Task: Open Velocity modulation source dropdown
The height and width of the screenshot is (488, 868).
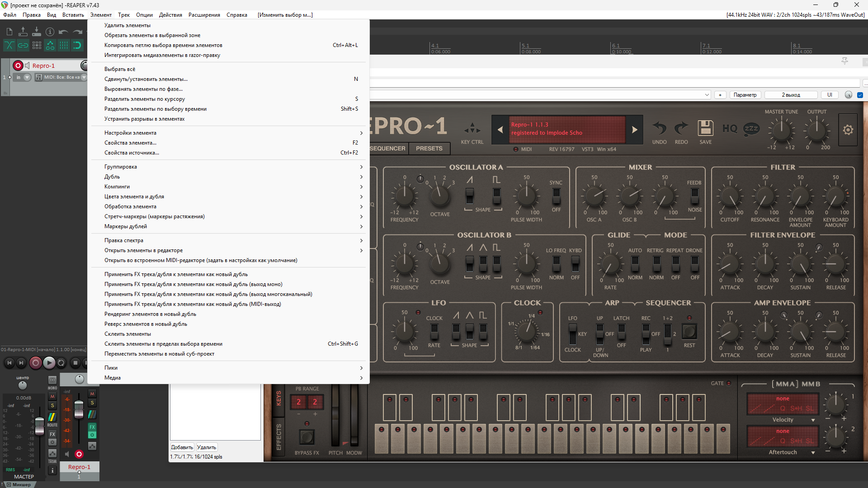Action: pos(813,420)
